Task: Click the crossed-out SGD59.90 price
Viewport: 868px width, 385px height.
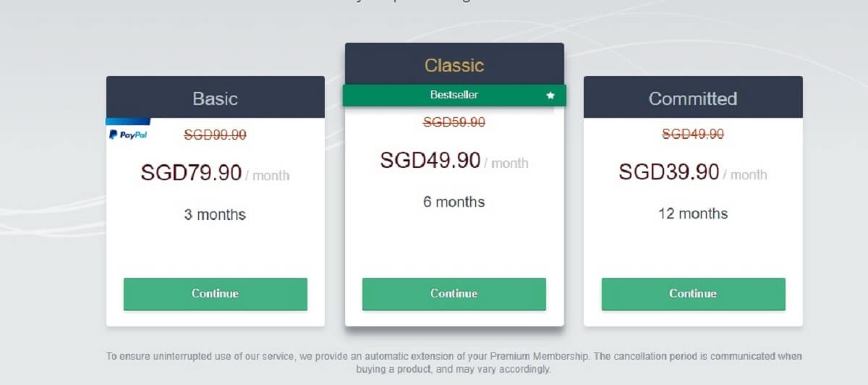Action: [x=454, y=122]
